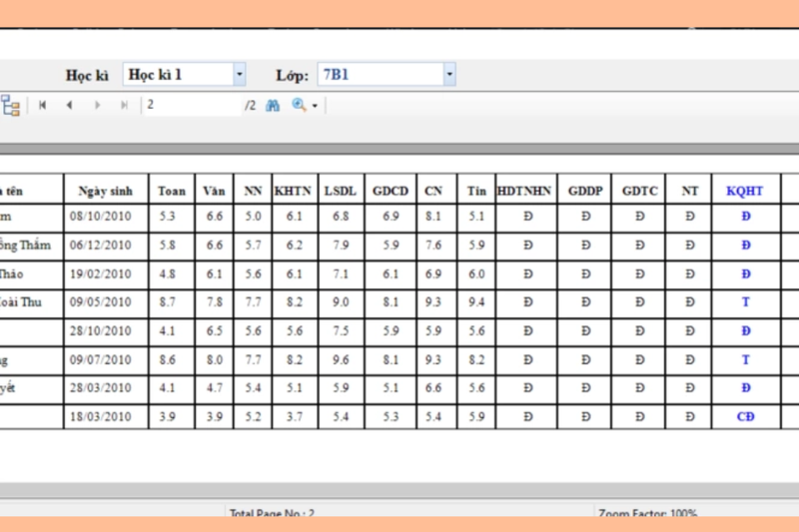Open the find text binoculars tool
This screenshot has height=532, width=799.
pos(273,106)
